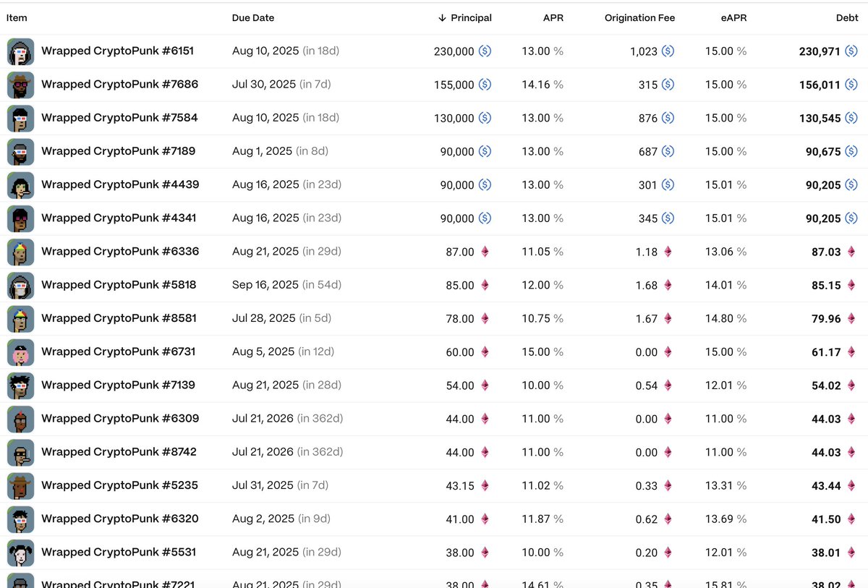The height and width of the screenshot is (588, 868).
Task: Click the 14.80 % eAPR value
Action: coord(726,318)
